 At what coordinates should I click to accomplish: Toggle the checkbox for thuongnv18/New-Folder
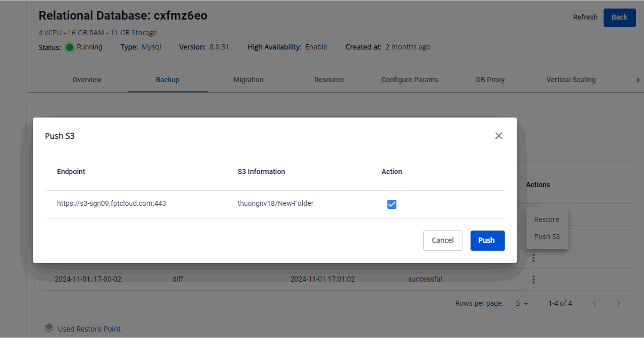pyautogui.click(x=392, y=204)
